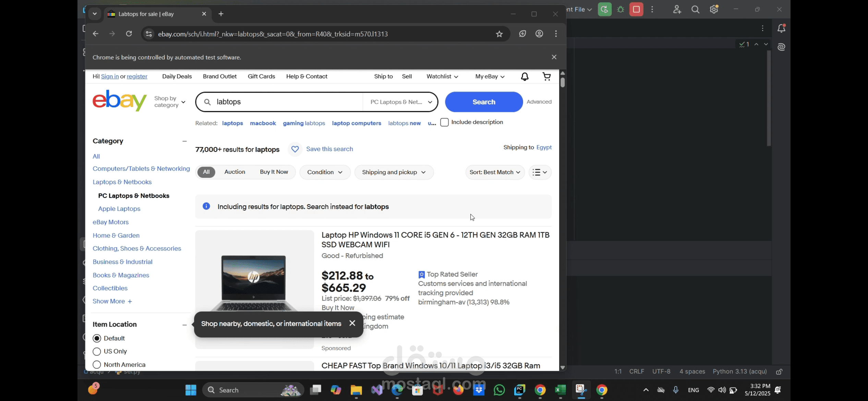Enable the Include description checkbox

click(444, 122)
